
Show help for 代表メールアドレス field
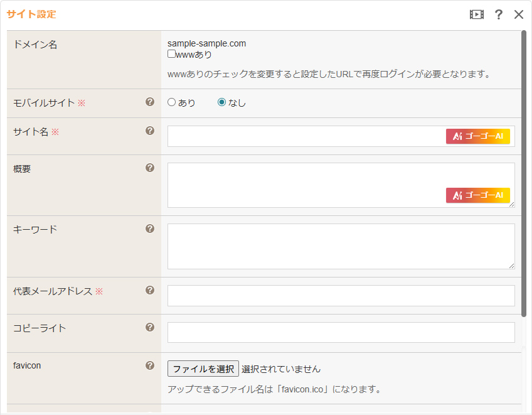tap(150, 290)
